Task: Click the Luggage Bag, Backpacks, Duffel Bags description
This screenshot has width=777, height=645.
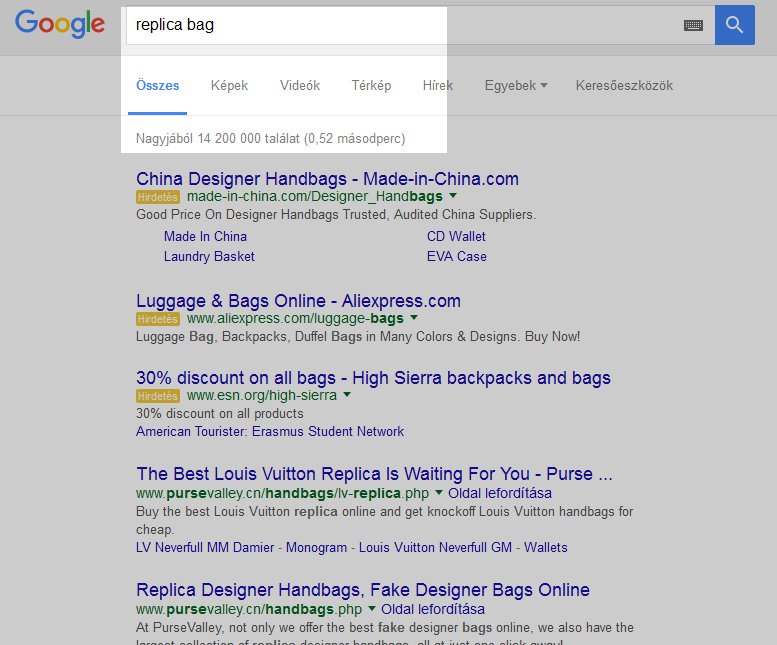Action: pyautogui.click(x=358, y=336)
